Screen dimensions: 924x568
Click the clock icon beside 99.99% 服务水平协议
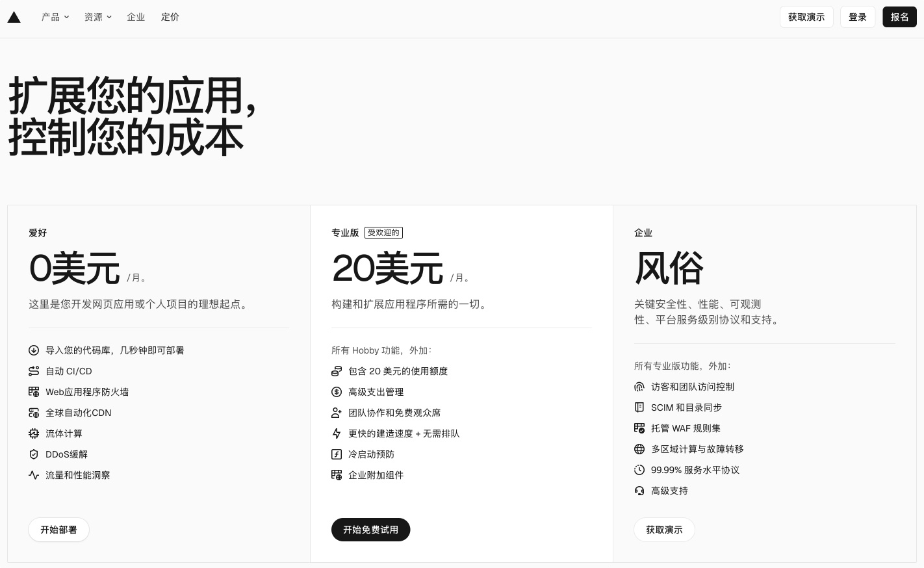pos(639,470)
